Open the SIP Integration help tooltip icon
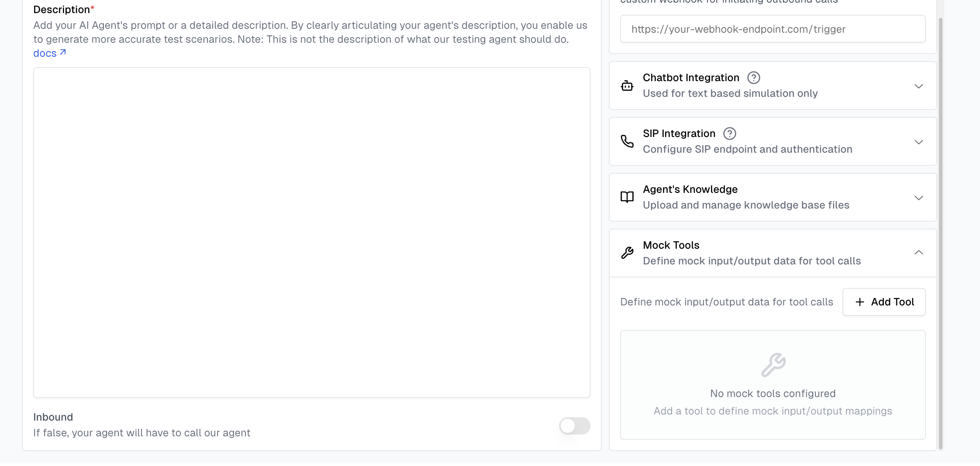The height and width of the screenshot is (466, 980). click(729, 134)
